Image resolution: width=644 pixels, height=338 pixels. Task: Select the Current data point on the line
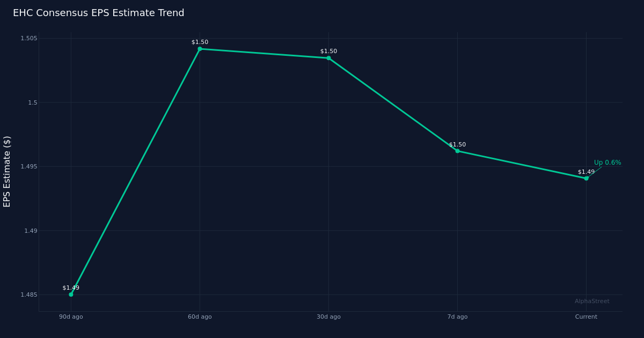[586, 178]
